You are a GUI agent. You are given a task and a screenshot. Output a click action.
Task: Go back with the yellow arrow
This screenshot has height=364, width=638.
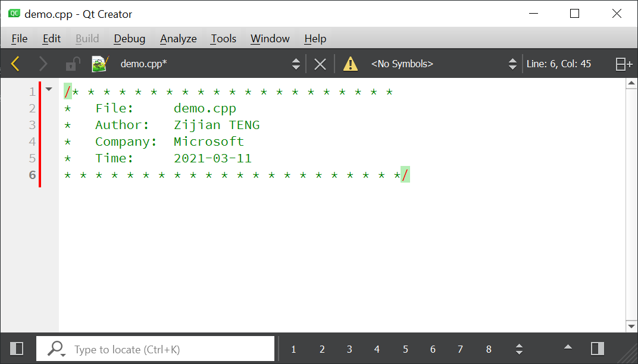coord(15,64)
